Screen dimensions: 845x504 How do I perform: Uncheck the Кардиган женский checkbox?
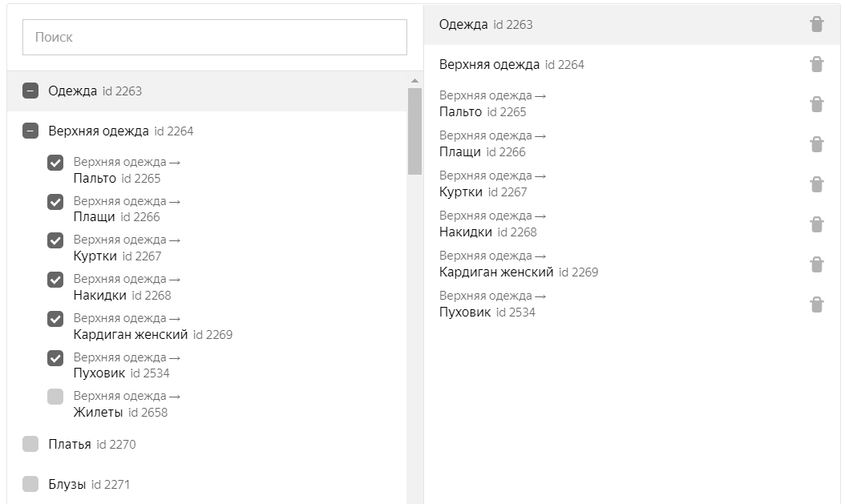click(x=55, y=319)
